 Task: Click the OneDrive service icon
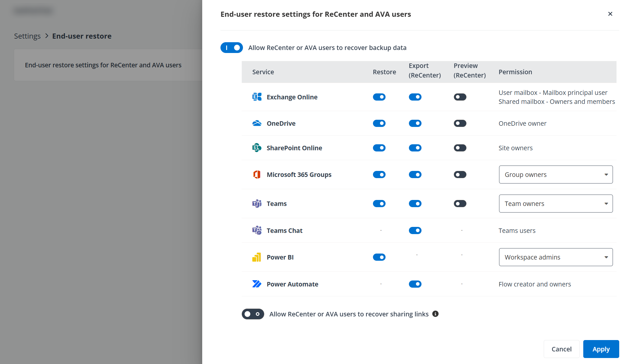256,123
